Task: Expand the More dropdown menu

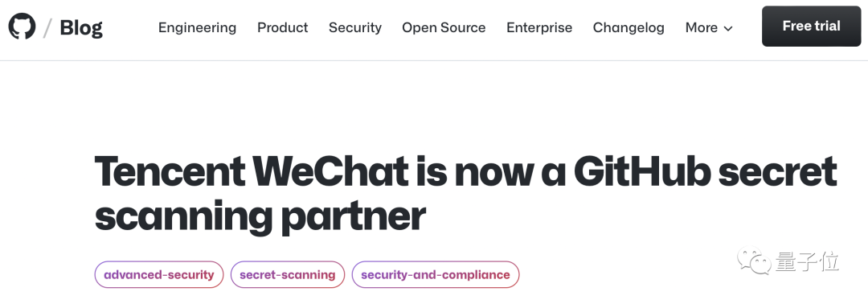Action: [709, 27]
